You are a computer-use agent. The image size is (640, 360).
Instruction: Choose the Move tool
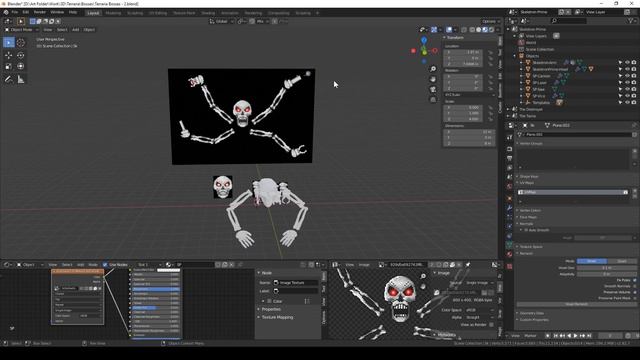[9, 55]
